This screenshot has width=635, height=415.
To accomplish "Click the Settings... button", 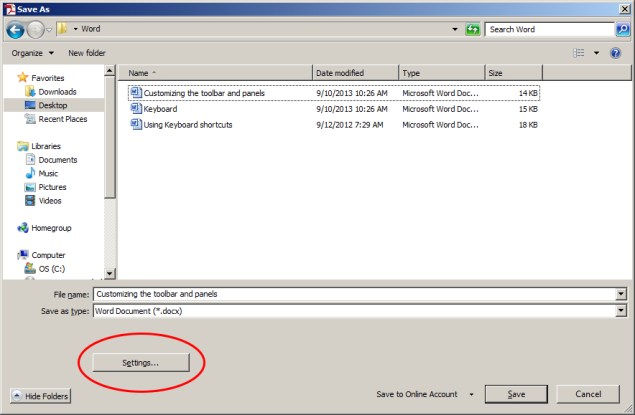I will (x=139, y=362).
